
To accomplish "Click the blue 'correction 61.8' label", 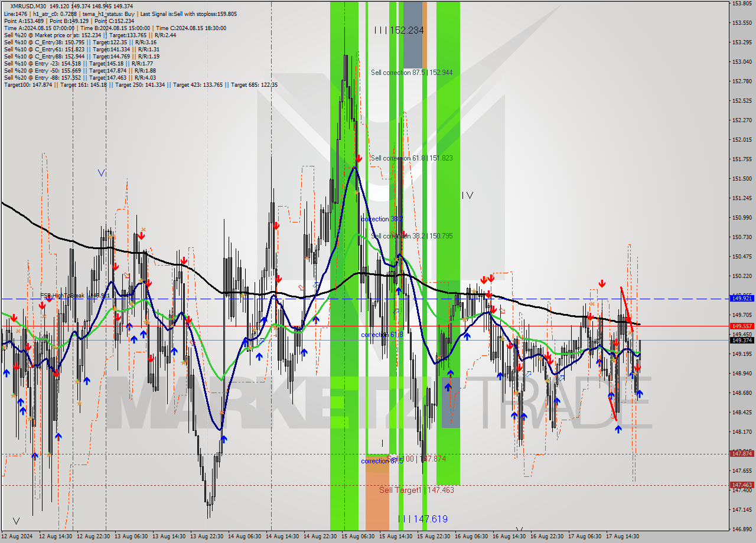I will coord(382,335).
